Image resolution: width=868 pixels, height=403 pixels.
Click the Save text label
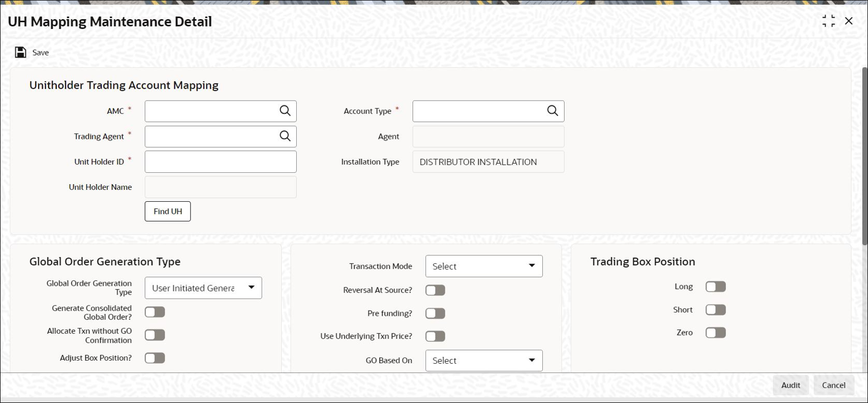[x=41, y=53]
